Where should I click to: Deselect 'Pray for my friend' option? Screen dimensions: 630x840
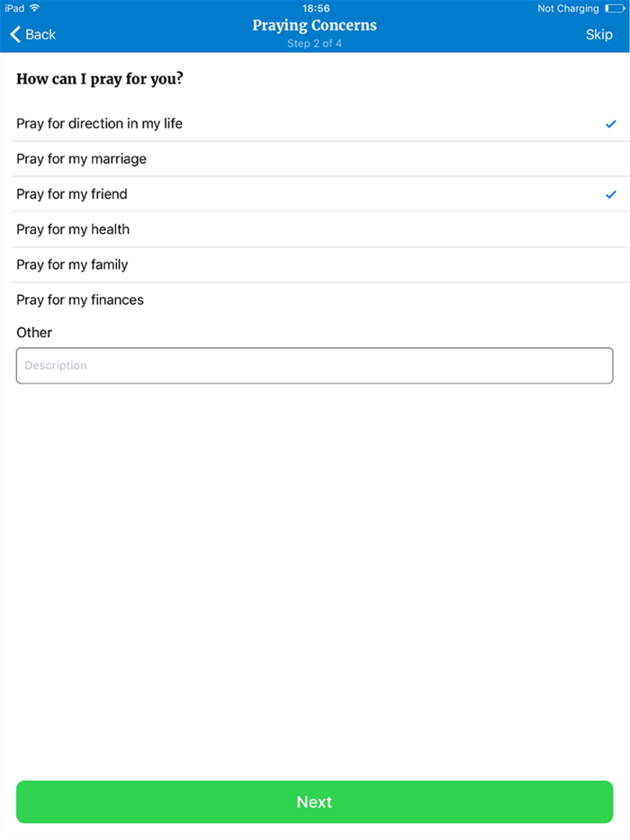coord(72,194)
